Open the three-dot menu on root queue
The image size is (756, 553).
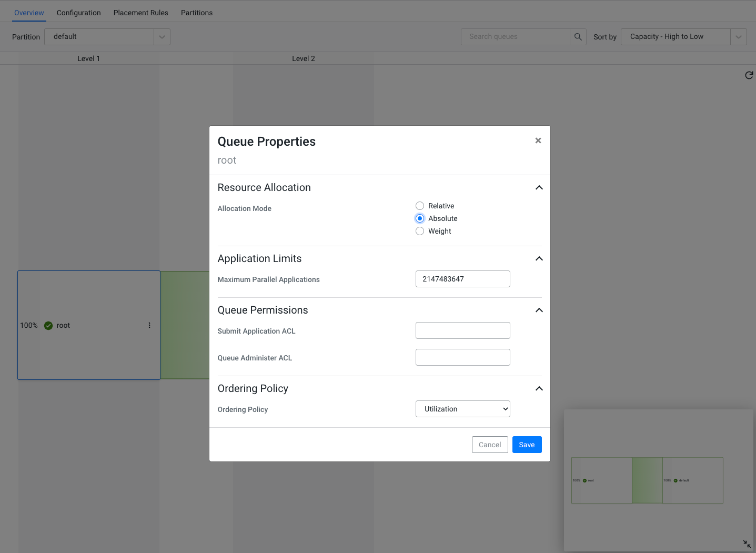(149, 325)
